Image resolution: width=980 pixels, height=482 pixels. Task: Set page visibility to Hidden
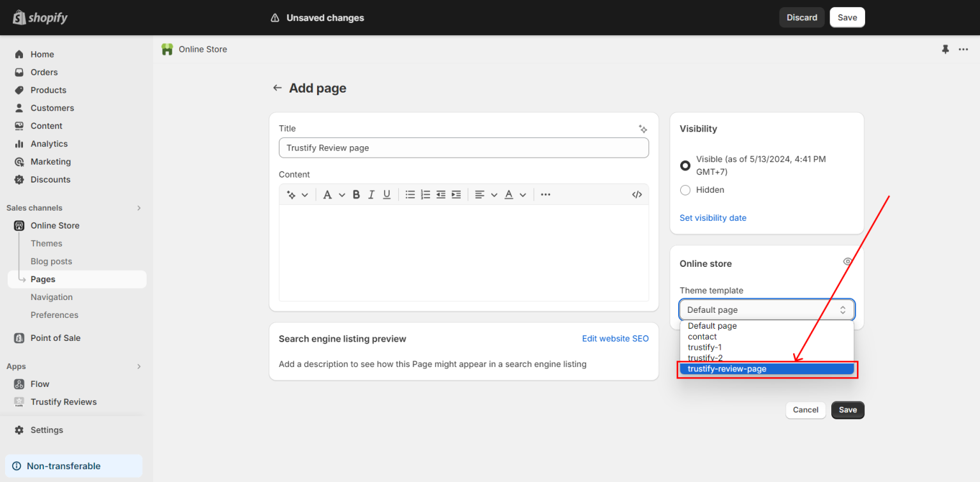[x=685, y=190]
